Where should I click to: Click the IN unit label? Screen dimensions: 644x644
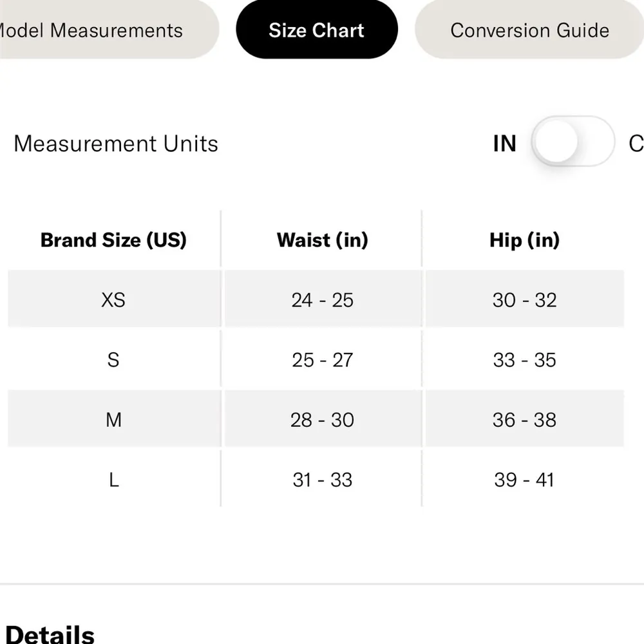pyautogui.click(x=504, y=144)
